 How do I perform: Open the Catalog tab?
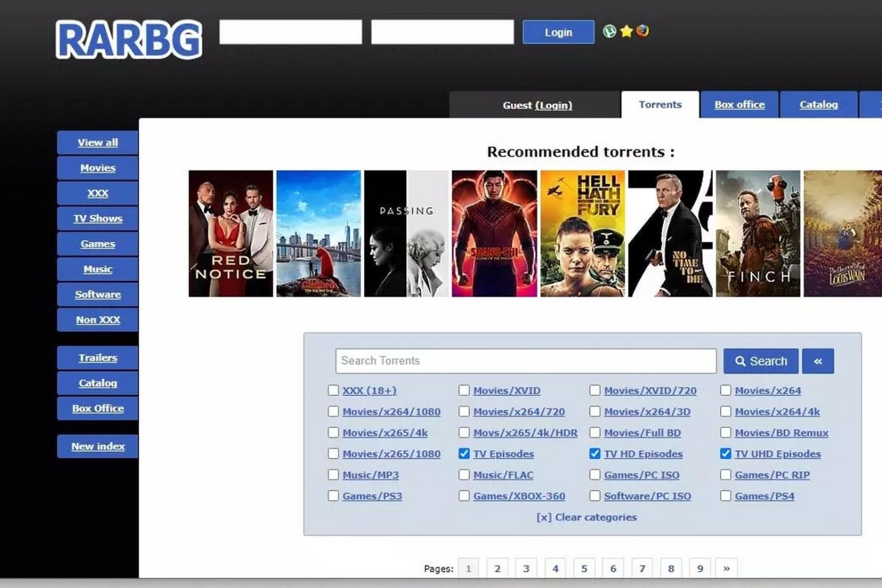(819, 105)
